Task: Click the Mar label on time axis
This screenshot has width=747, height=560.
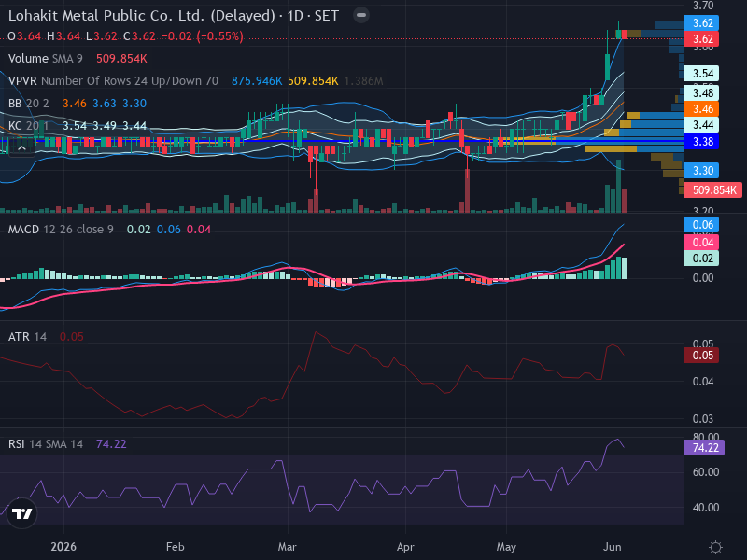Action: 288,547
